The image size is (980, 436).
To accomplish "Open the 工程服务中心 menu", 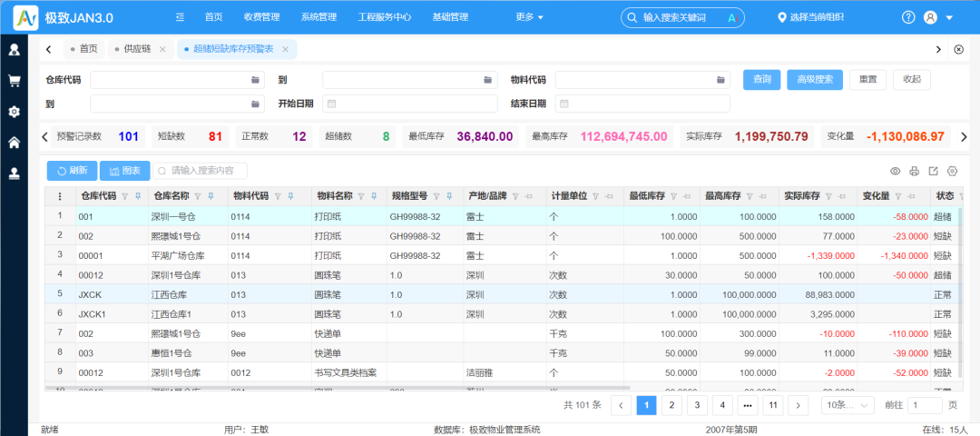I will (x=385, y=17).
